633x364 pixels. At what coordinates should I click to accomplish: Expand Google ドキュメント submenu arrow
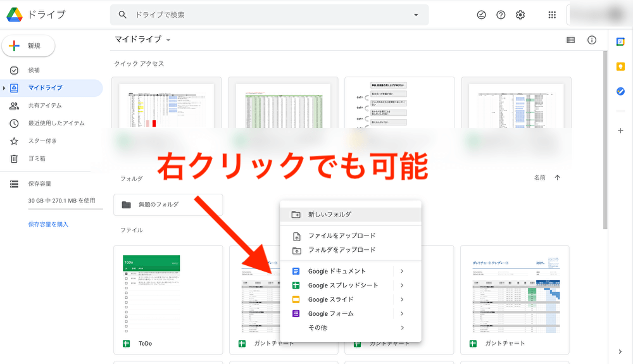[402, 271]
